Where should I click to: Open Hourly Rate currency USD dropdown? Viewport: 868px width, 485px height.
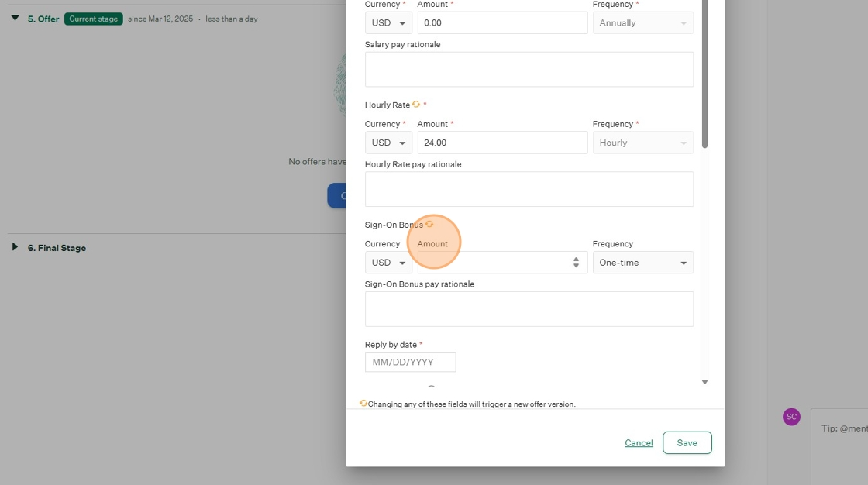388,143
